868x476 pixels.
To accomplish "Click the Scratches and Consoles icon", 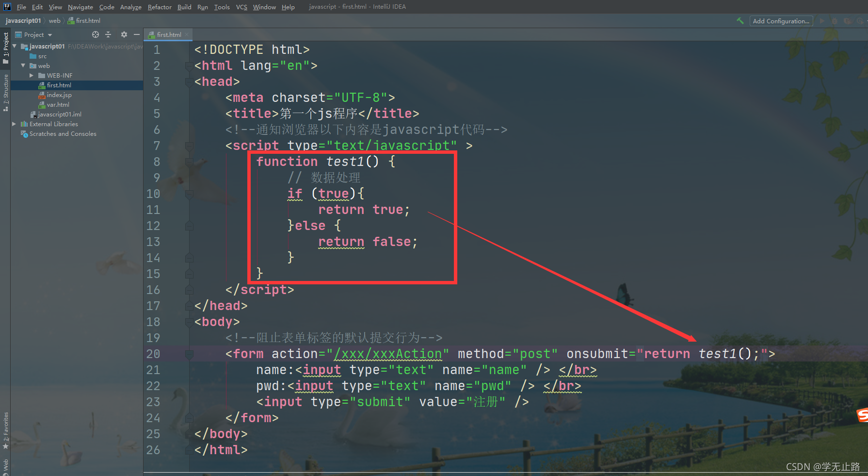I will click(x=24, y=134).
